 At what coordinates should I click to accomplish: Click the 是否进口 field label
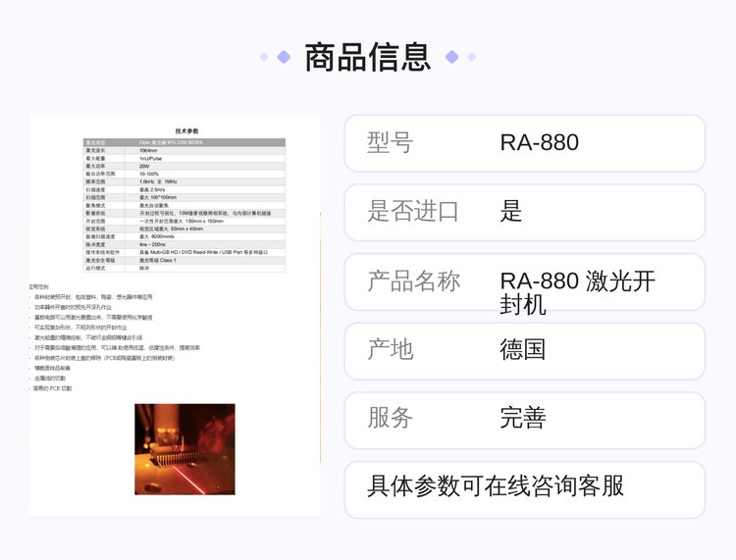coord(412,211)
